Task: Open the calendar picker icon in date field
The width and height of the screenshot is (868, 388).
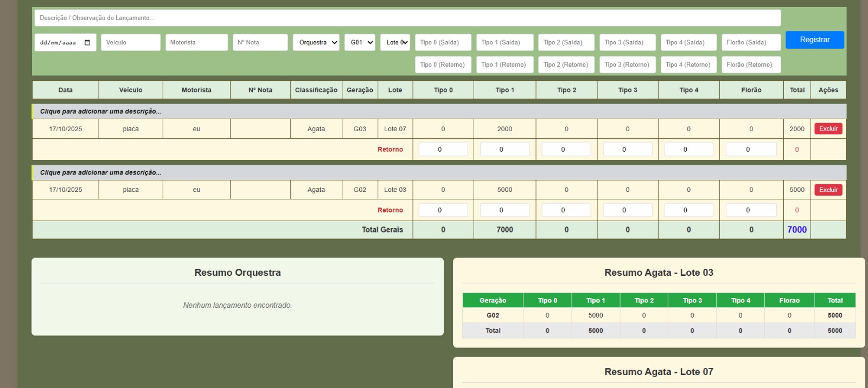Action: click(87, 42)
